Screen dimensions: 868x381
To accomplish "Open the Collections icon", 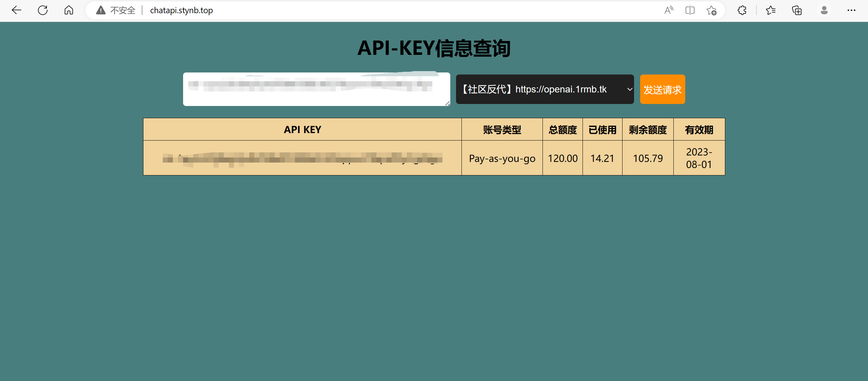I will [x=796, y=10].
